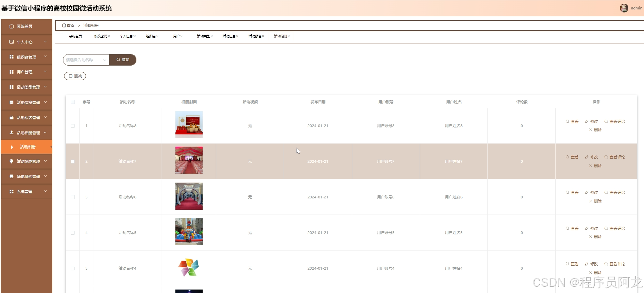
Task: Click the admin username text
Action: click(x=636, y=8)
